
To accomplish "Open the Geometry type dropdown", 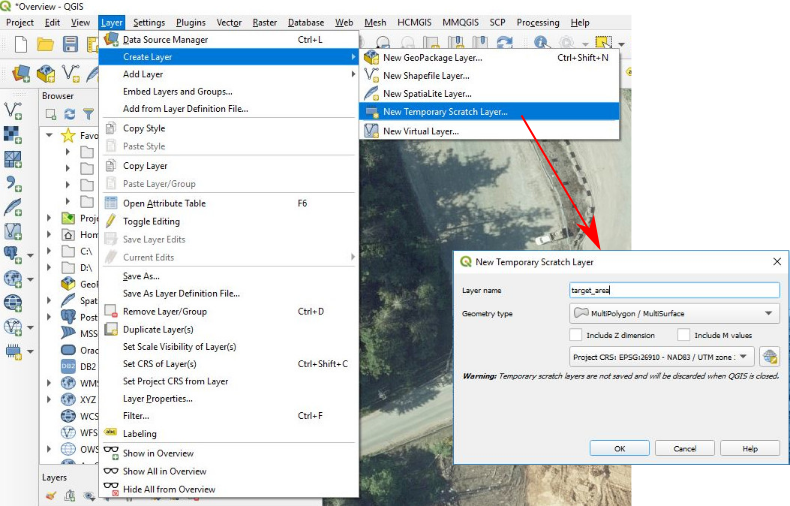I will (x=674, y=313).
